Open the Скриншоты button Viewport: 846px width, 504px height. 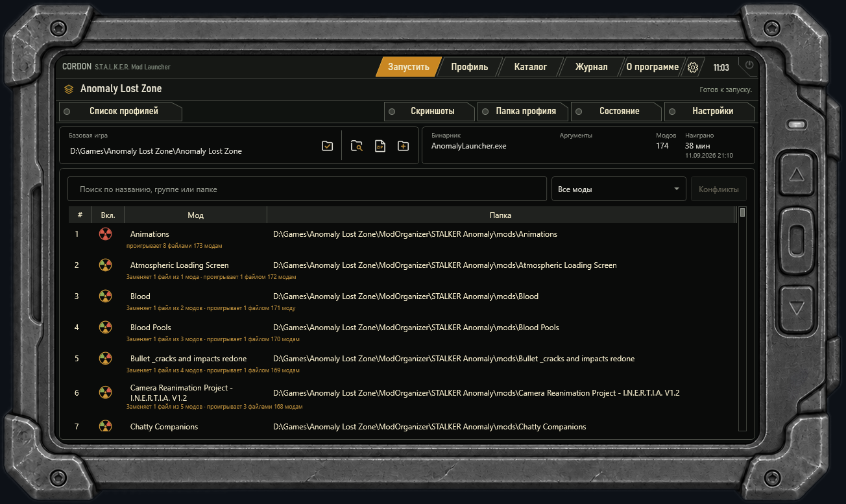[429, 111]
